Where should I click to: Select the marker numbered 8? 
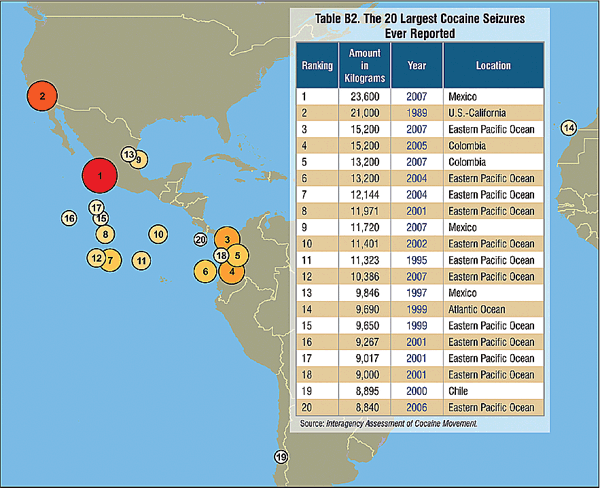click(x=104, y=233)
